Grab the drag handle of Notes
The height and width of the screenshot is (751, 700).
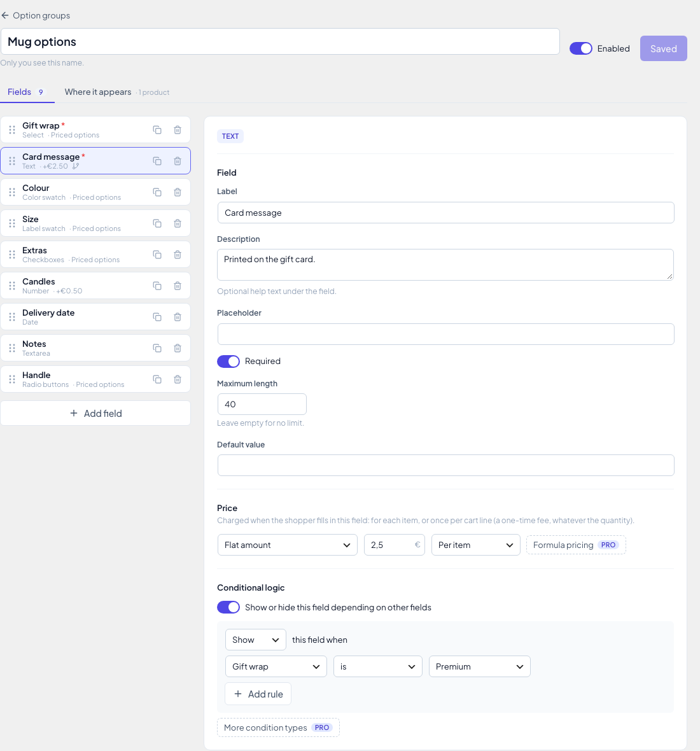tap(12, 347)
